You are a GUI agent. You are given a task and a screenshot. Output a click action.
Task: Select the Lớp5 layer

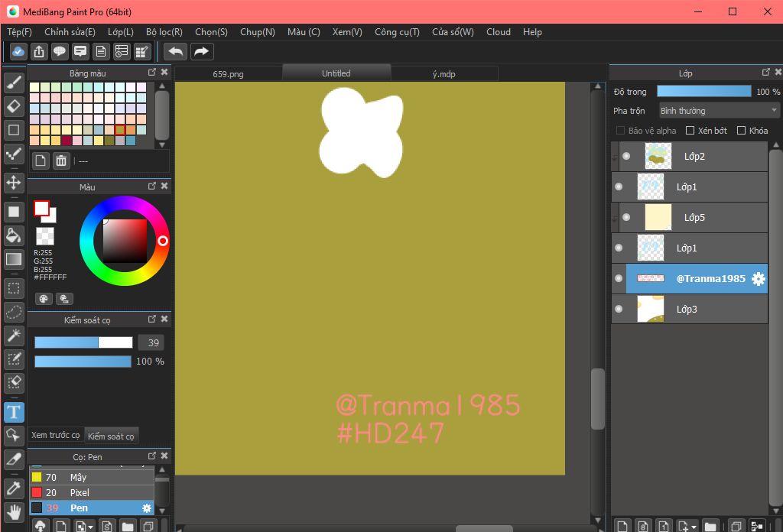[690, 217]
